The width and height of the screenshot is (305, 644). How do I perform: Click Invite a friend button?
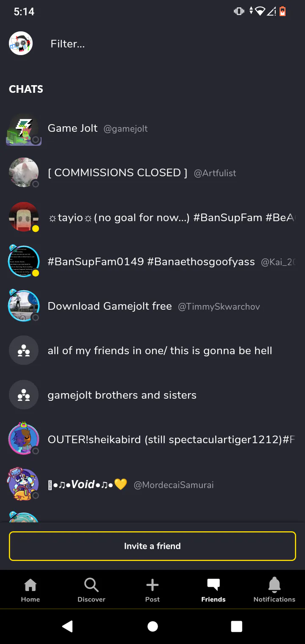coord(152,546)
